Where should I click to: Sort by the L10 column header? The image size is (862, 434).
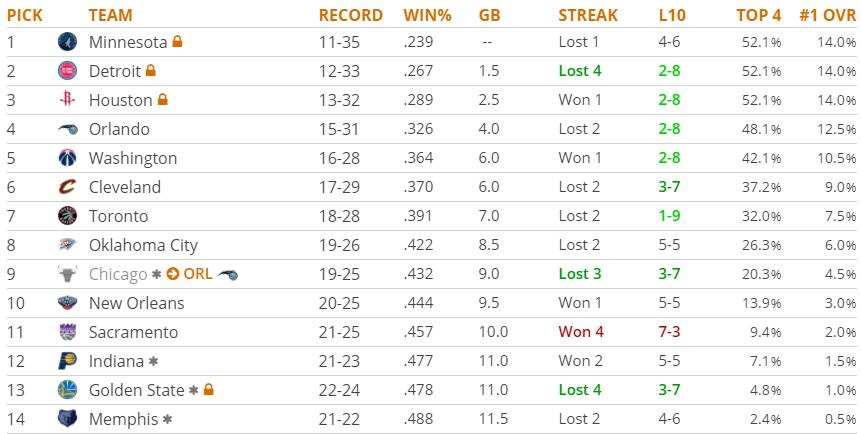pyautogui.click(x=672, y=15)
